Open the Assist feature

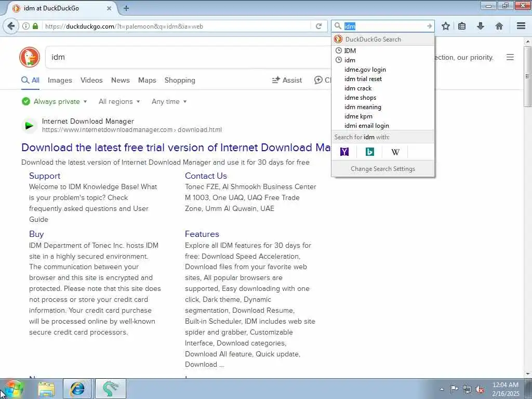tap(287, 81)
